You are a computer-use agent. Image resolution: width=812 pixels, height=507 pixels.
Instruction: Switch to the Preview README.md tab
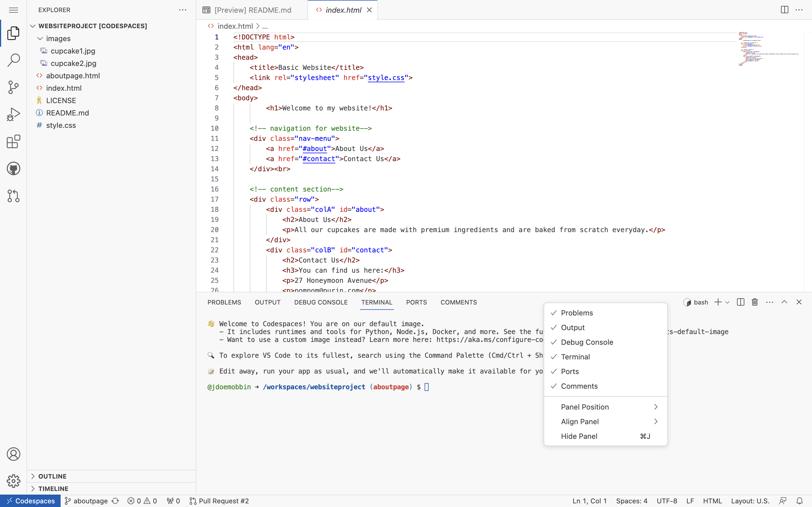[x=253, y=10]
